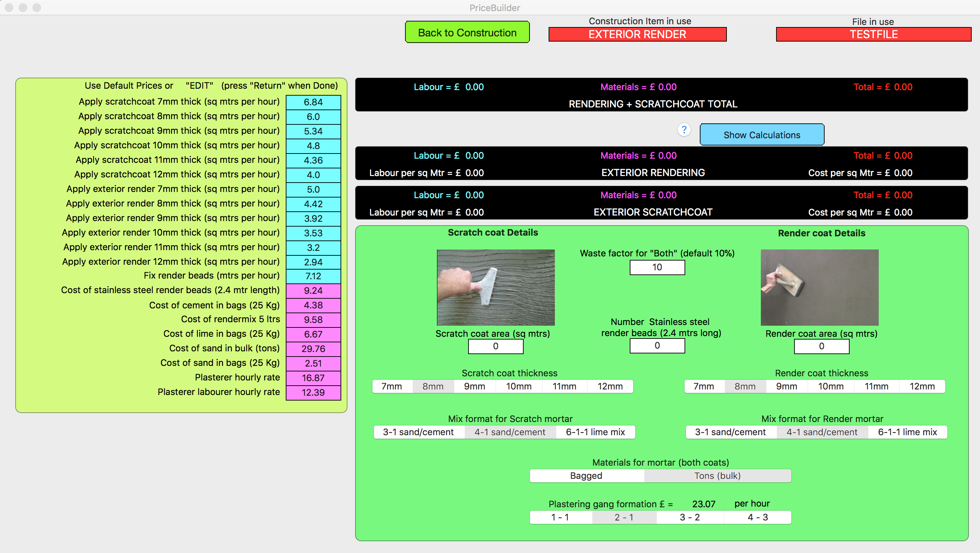
Task: Set render coat thickness to 11mm
Action: 877,386
